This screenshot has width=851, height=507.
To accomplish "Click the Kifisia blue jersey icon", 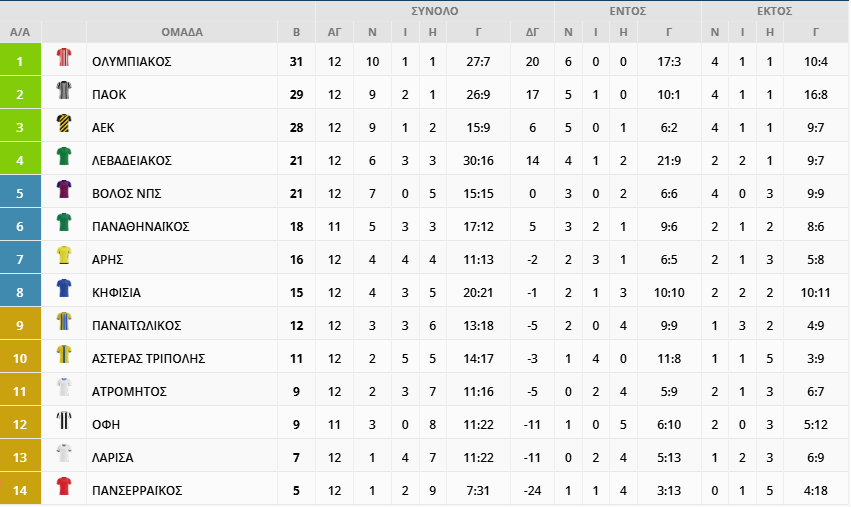I will [x=64, y=291].
